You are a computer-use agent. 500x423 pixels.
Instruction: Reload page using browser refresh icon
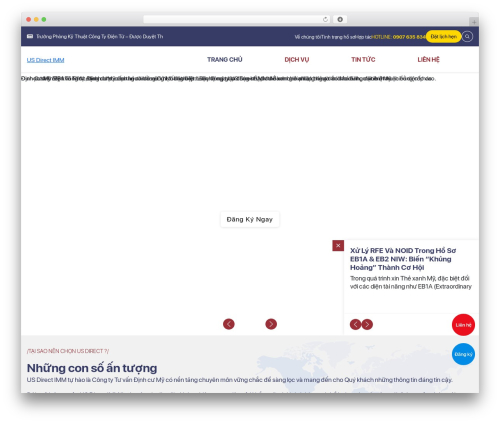click(x=325, y=19)
